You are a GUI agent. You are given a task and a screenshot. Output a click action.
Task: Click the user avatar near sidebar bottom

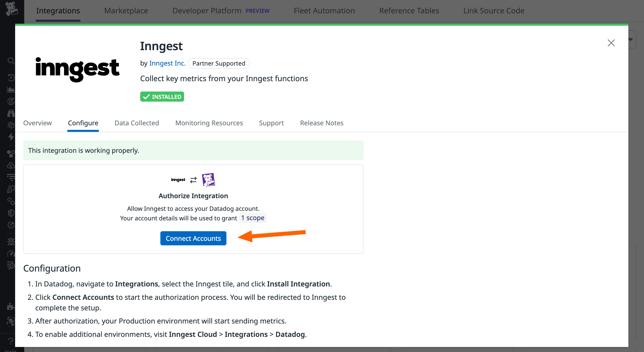11,321
